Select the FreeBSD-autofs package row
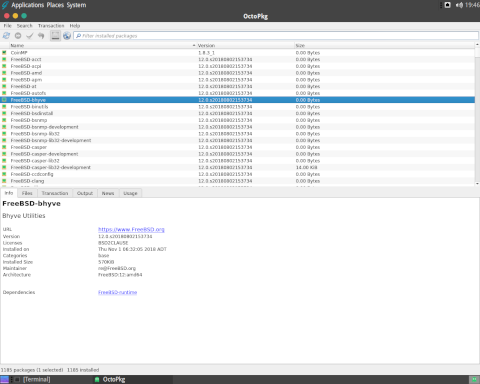This screenshot has width=480, height=384. [x=237, y=93]
